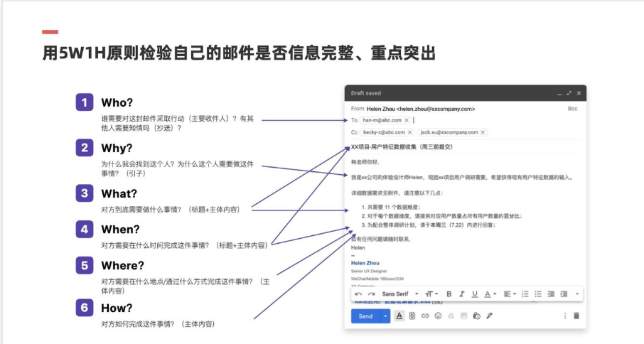Open the emoji picker icon
Image resolution: width=644 pixels, height=344 pixels.
click(438, 316)
